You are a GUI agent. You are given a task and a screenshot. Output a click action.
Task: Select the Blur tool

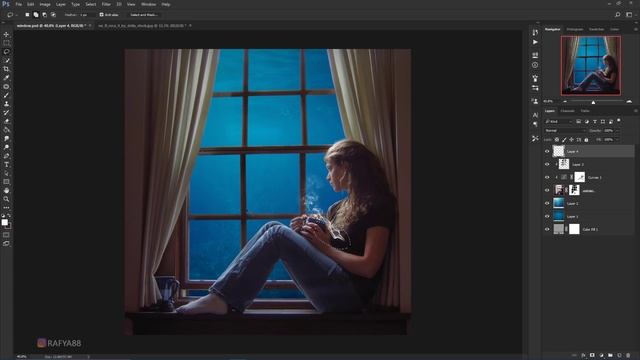6,138
